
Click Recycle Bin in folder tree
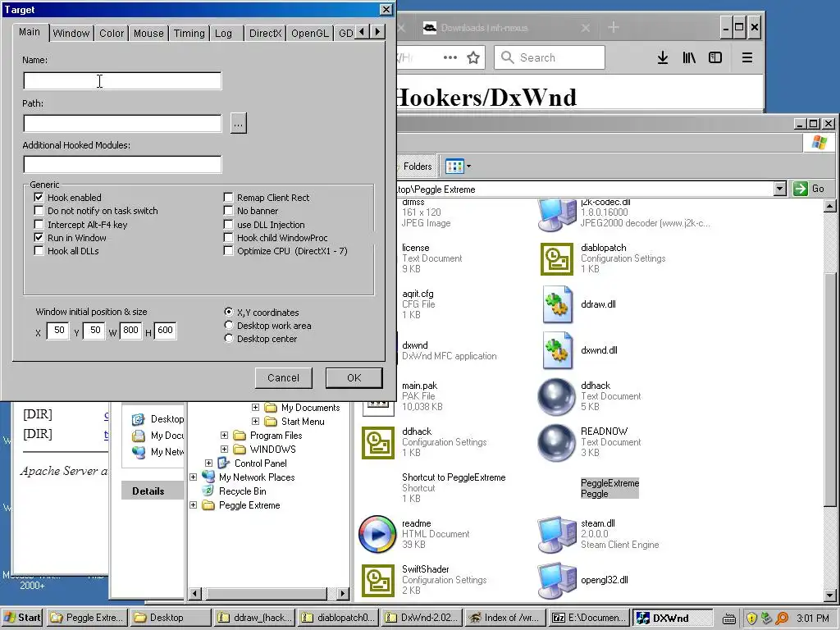pyautogui.click(x=242, y=491)
